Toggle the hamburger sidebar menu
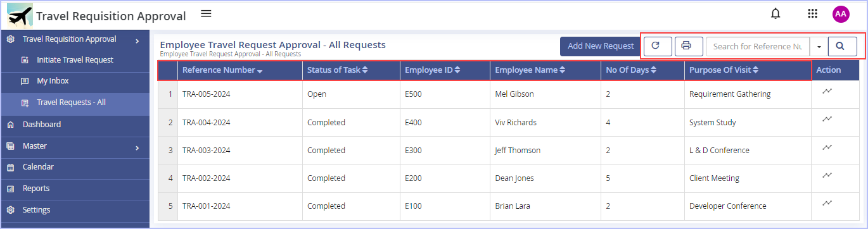This screenshot has height=229, width=868. point(206,14)
